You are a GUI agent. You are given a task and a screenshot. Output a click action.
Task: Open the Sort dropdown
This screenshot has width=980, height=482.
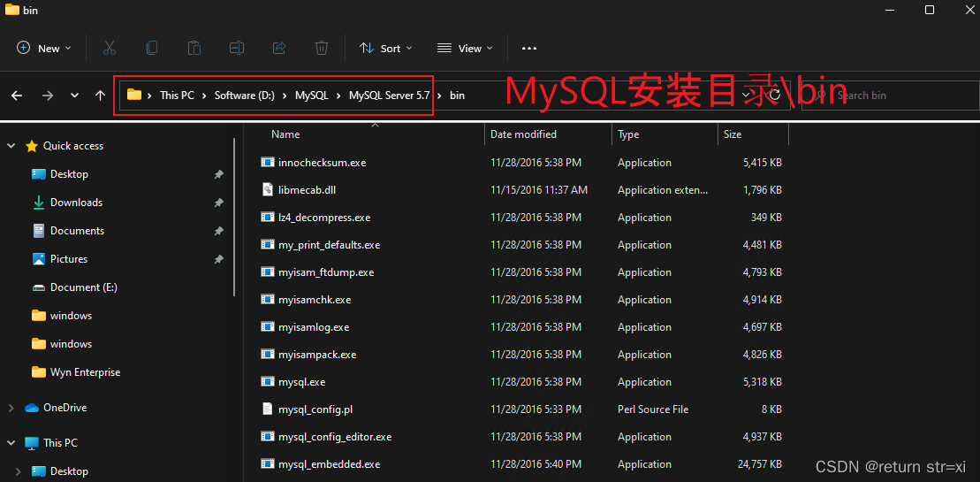click(x=385, y=48)
